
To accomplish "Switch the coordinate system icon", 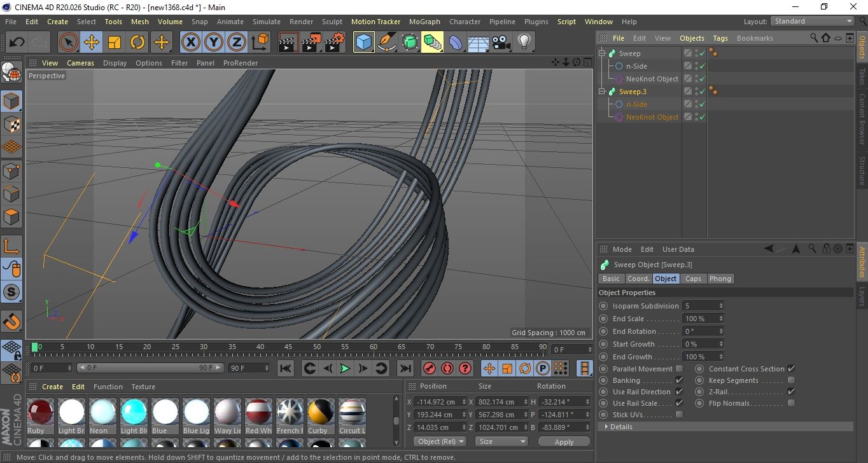I will [260, 43].
